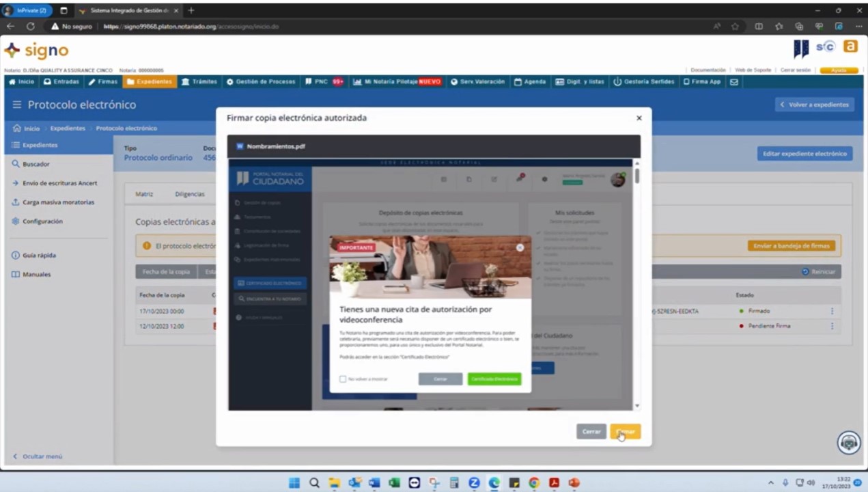Viewport: 868px width, 492px height.
Task: Open Configuración in the sidebar
Action: pos(42,221)
